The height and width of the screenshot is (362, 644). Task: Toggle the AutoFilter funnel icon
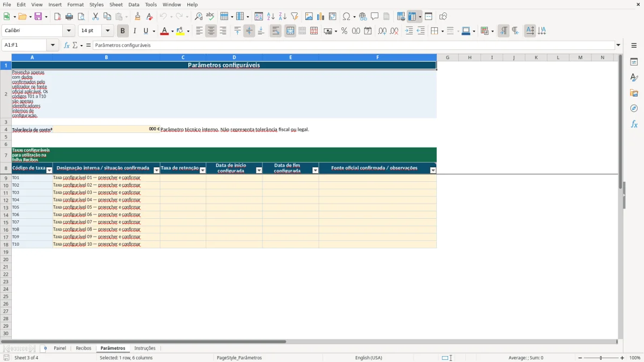coord(294,17)
